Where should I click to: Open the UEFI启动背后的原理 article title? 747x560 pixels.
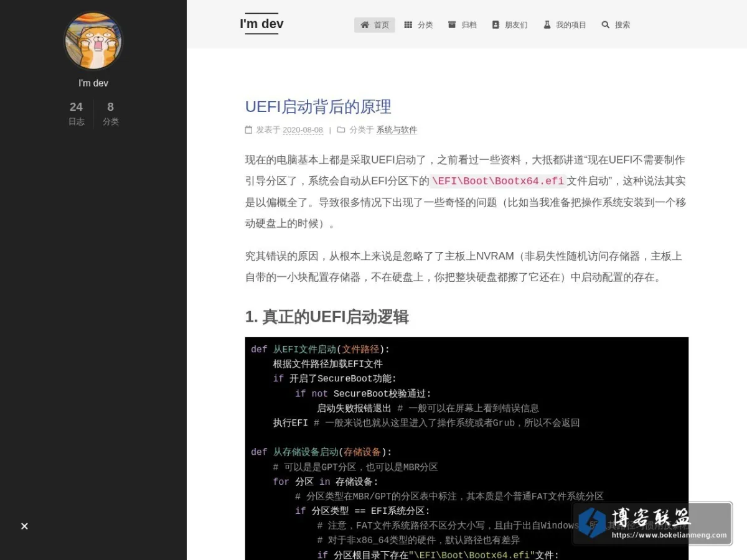(318, 106)
